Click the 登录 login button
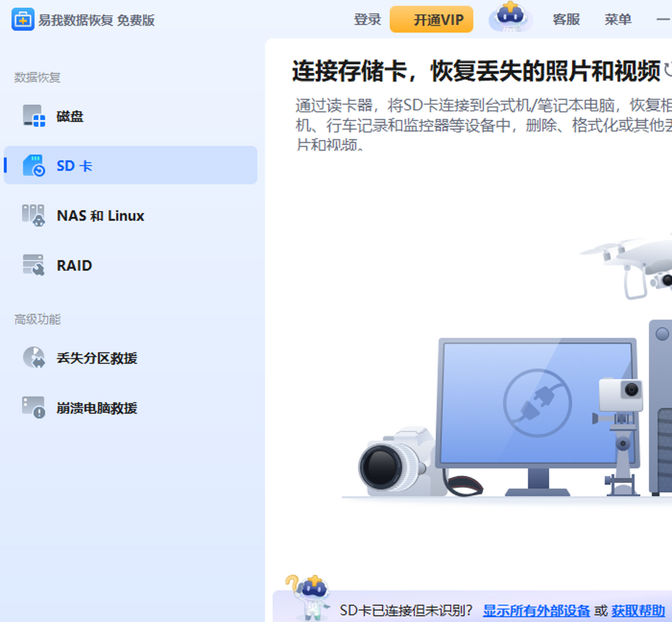This screenshot has width=672, height=622. coord(367,18)
